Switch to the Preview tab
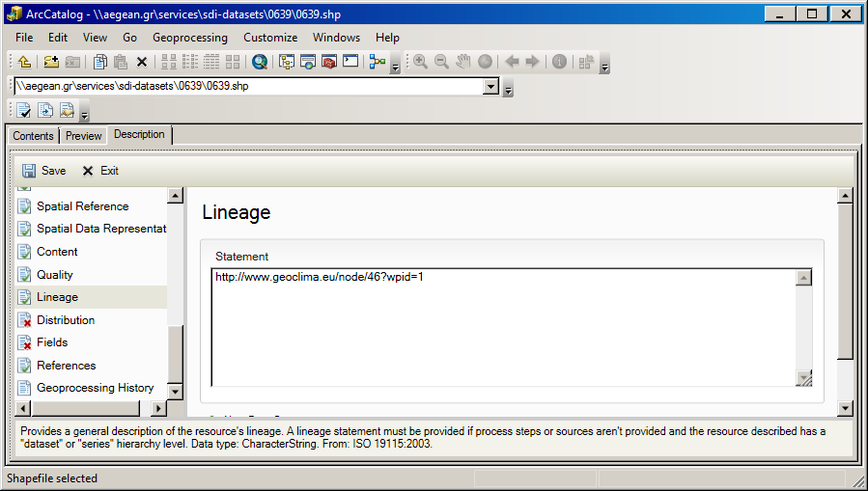Viewport: 868px width, 491px height. 84,136
